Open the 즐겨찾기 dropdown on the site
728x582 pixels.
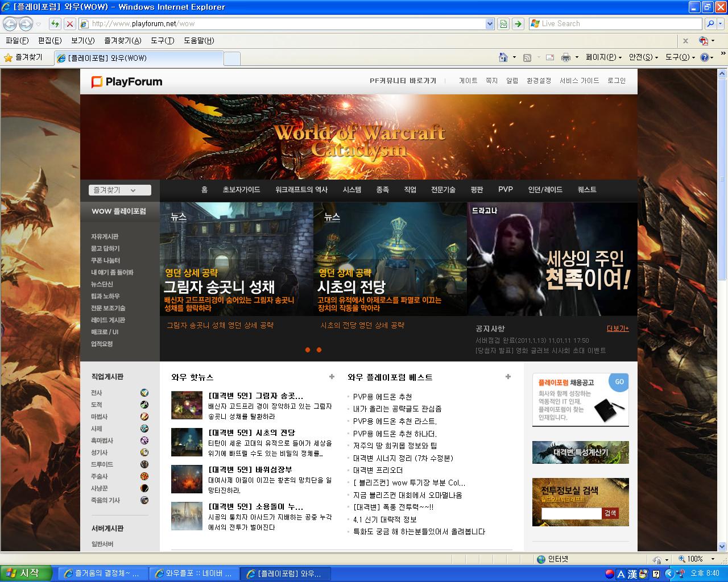pos(120,190)
